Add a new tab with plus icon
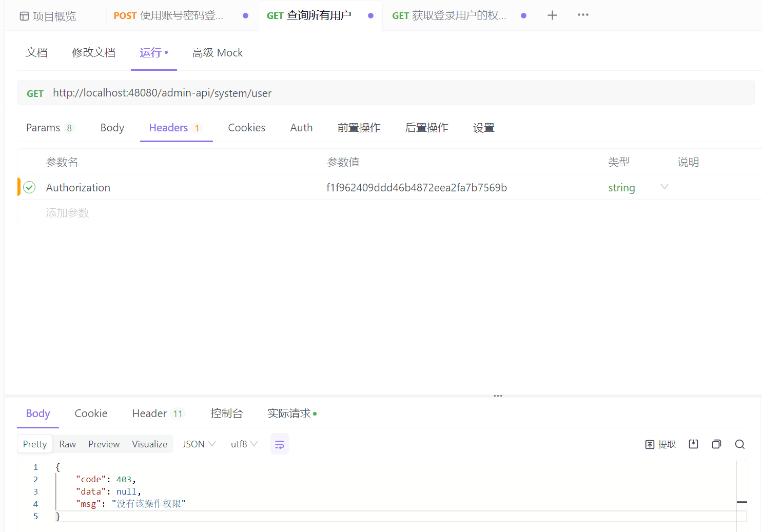This screenshot has width=762, height=532. point(552,15)
